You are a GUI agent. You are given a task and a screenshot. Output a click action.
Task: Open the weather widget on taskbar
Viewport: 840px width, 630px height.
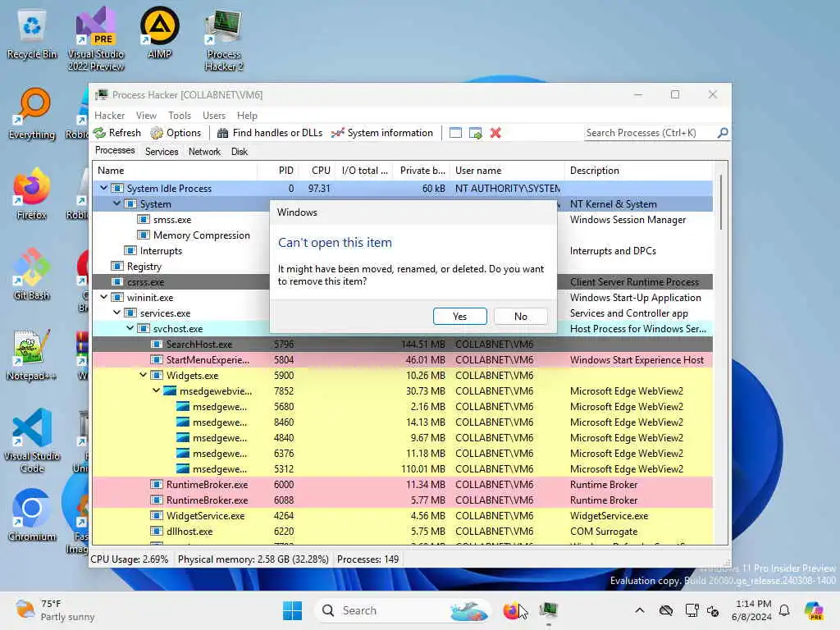pos(55,610)
